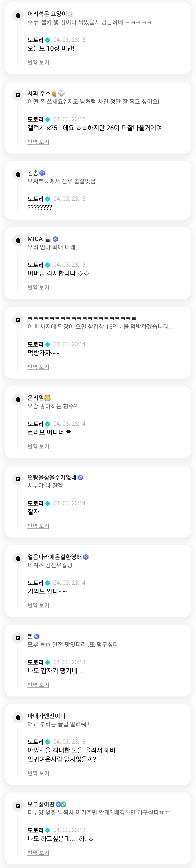Click 번역 보기 below the 갤럭시 s25+ reply
This screenshot has width=196, height=868.
point(38,142)
